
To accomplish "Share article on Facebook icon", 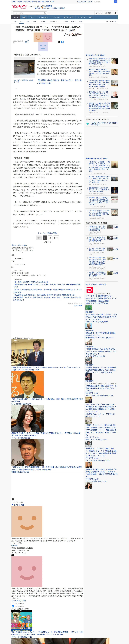I will tap(62, 42).
